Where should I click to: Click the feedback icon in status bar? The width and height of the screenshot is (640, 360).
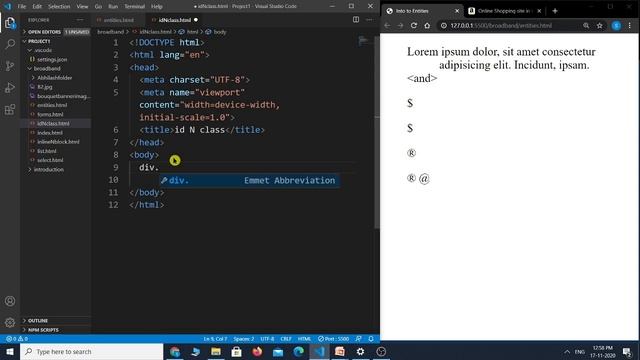click(358, 339)
